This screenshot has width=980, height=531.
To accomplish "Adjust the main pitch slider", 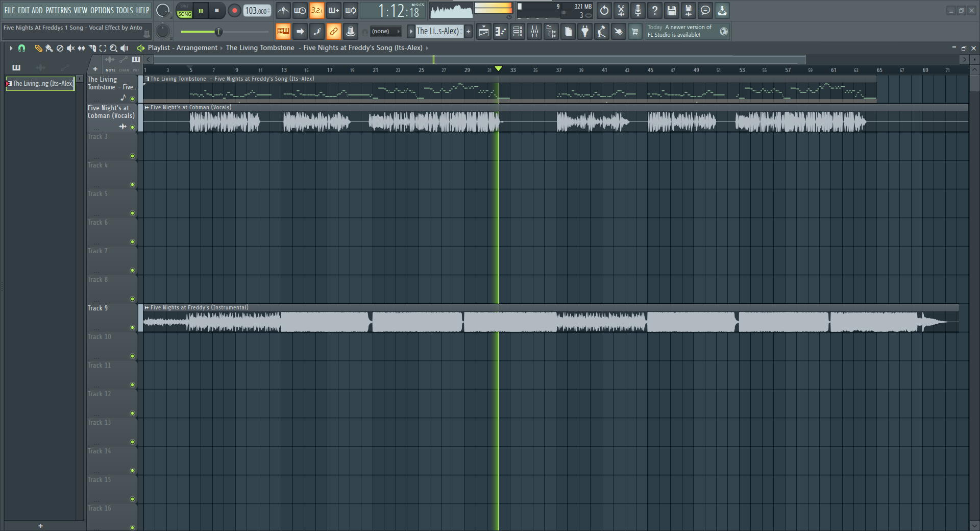I will [x=225, y=32].
